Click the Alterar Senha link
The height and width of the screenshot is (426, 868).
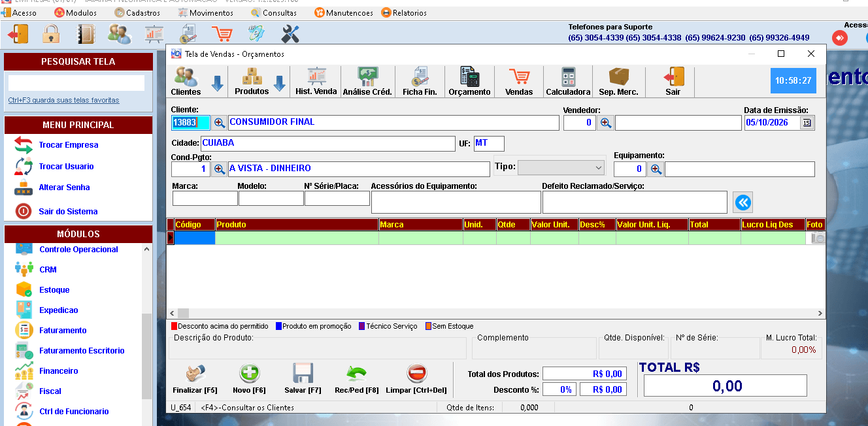coord(64,188)
